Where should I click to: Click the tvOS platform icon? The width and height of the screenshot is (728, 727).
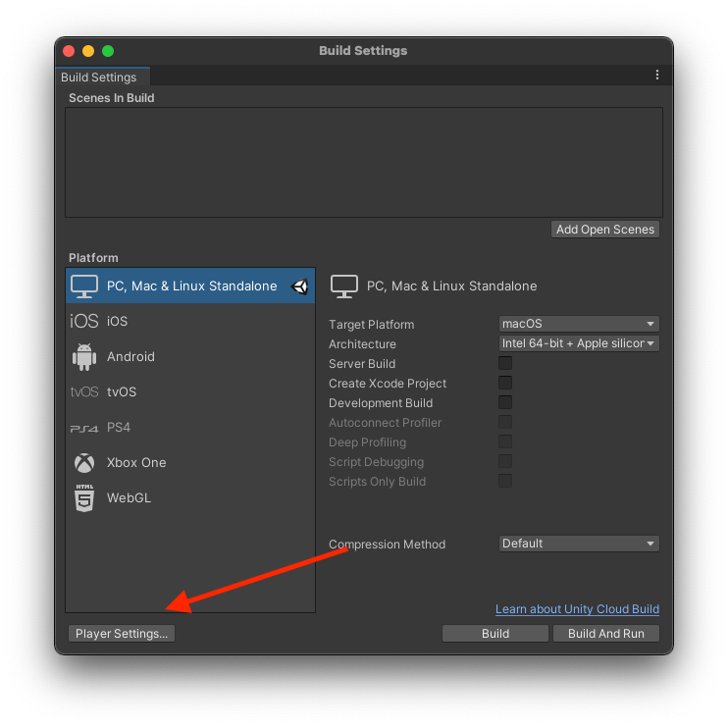(84, 391)
